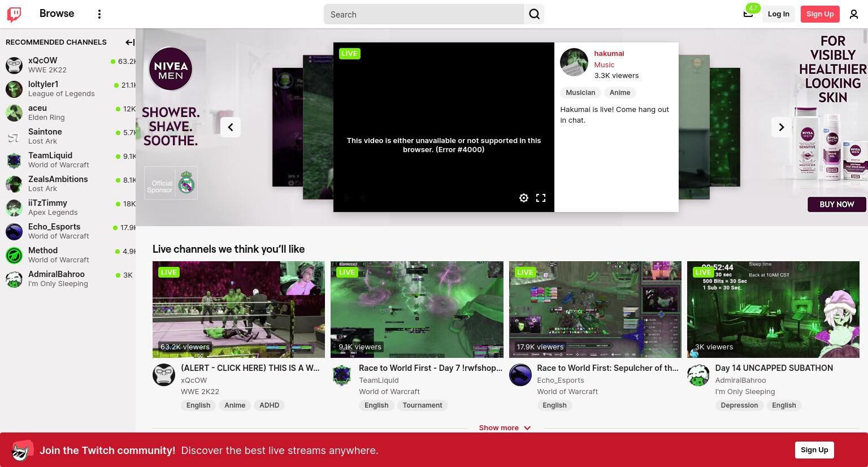This screenshot has height=467, width=868.
Task: Open I'm Only Sleeping category on card
Action: 745,392
